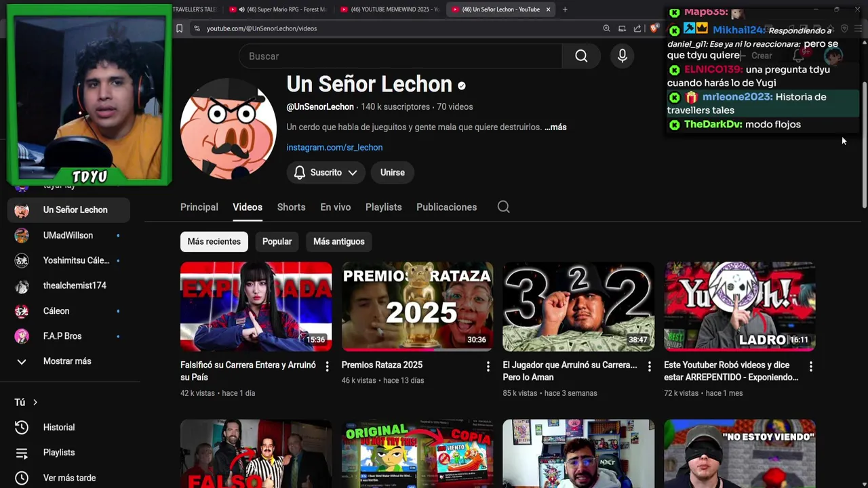Open the Yu-Gi-Oh LADRO thumbnail
This screenshot has height=488, width=868.
pos(740,307)
